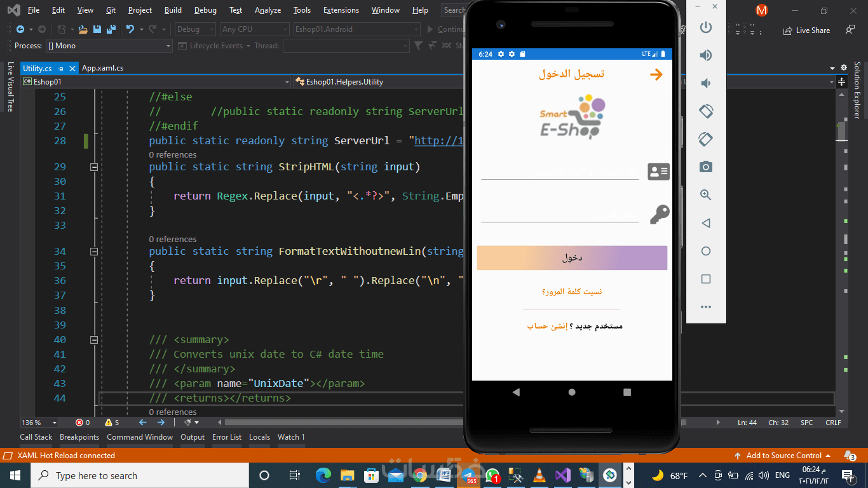The width and height of the screenshot is (868, 488).
Task: Open file using the folder toolbar icon
Action: point(82,29)
